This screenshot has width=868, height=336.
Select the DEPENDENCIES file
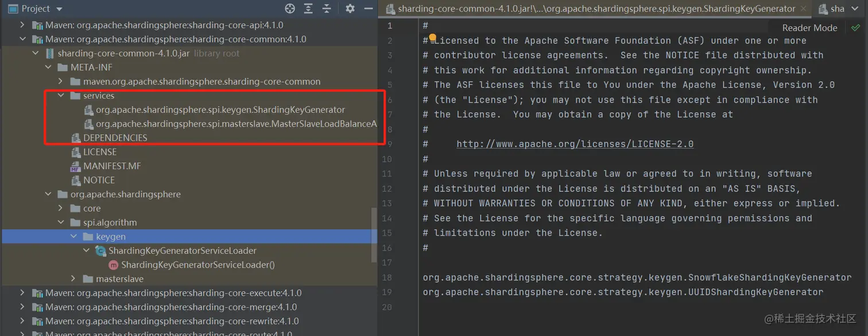click(x=115, y=138)
